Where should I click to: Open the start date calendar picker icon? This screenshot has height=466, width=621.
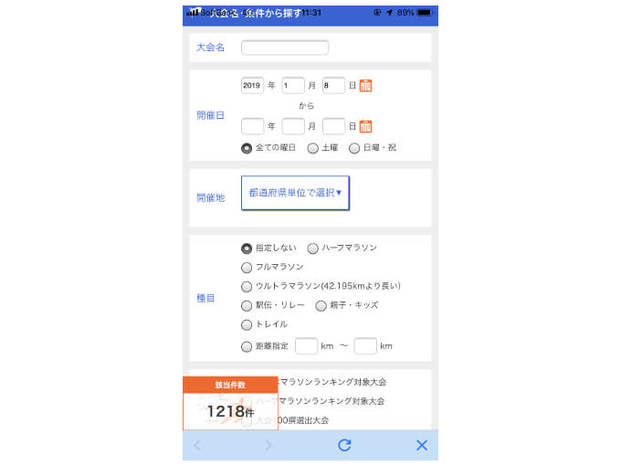pyautogui.click(x=365, y=86)
